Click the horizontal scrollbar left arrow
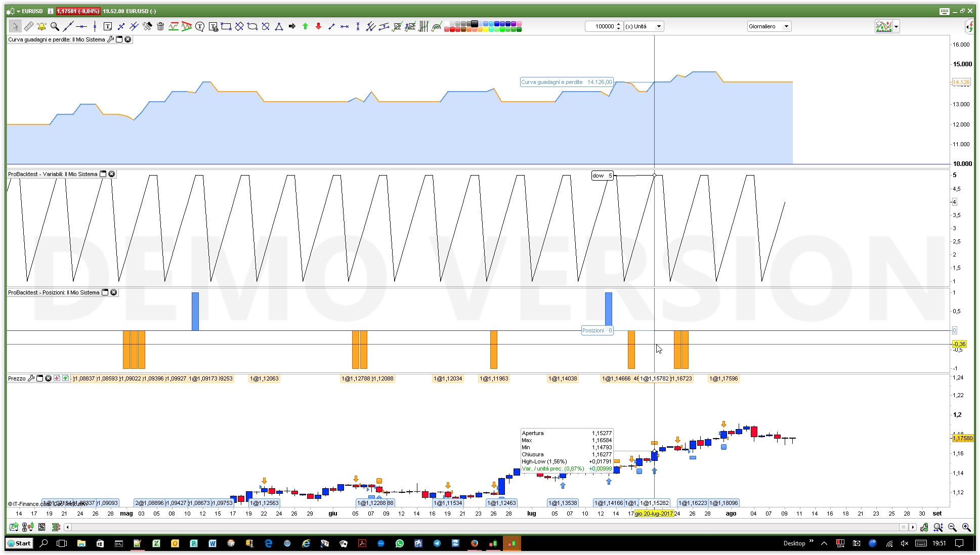This screenshot has height=555, width=980. click(x=68, y=527)
